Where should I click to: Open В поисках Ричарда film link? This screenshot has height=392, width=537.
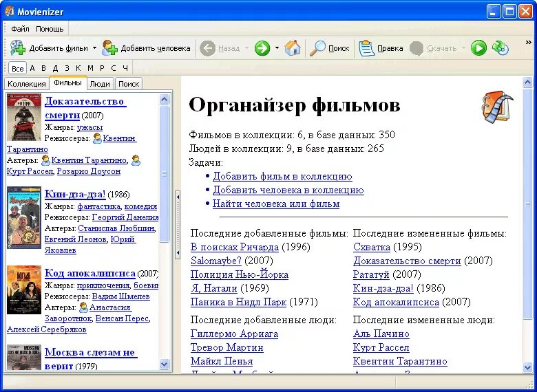(235, 247)
